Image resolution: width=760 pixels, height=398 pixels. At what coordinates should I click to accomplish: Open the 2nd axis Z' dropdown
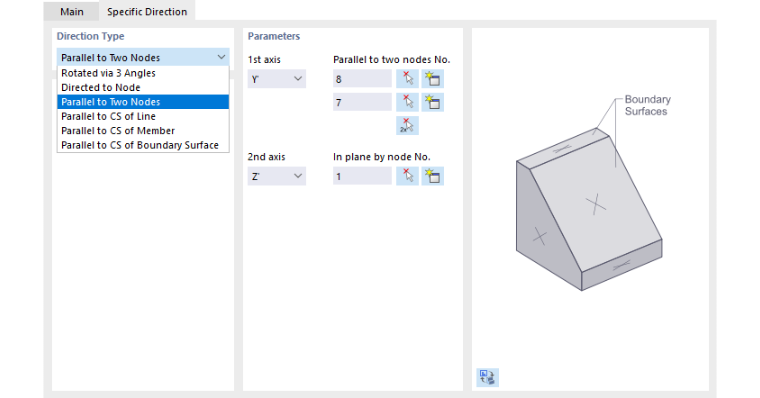[277, 176]
